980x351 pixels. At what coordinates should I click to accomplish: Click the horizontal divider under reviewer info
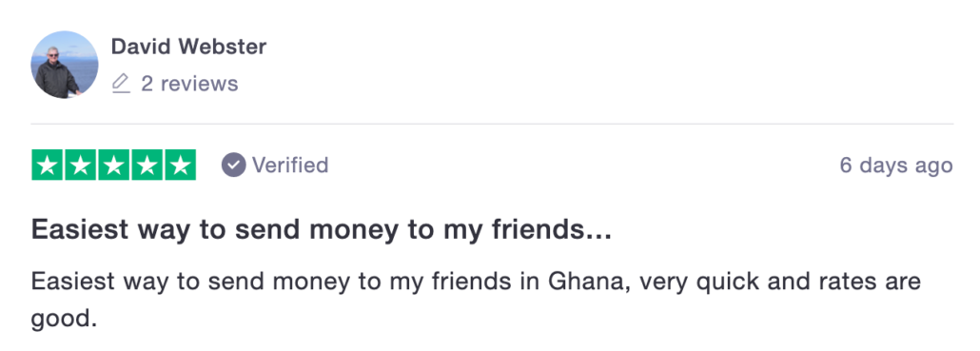pos(492,124)
